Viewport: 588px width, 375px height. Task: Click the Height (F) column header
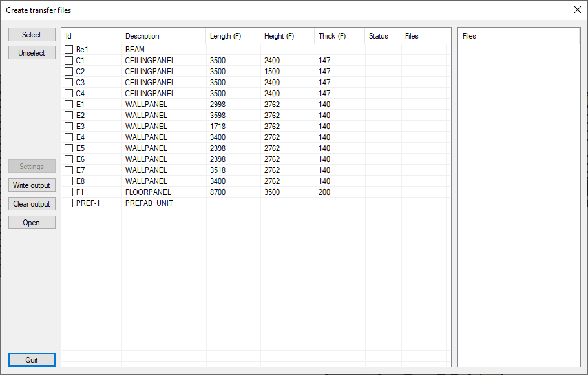(x=287, y=36)
